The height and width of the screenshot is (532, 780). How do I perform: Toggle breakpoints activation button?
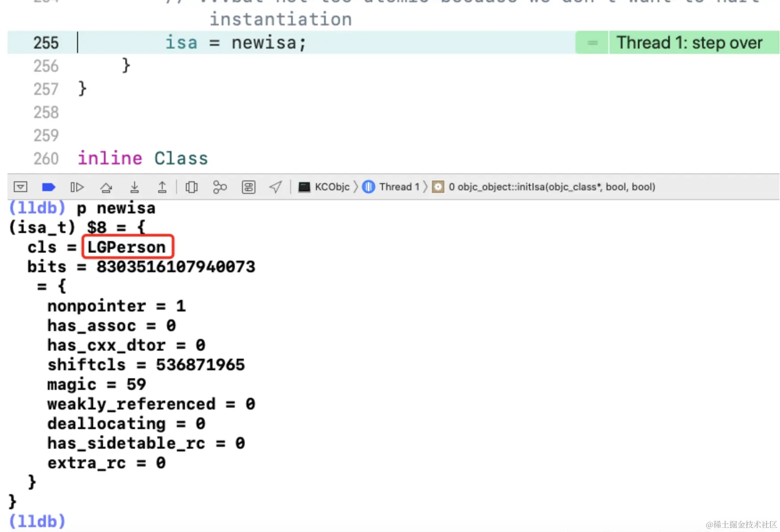coord(49,187)
